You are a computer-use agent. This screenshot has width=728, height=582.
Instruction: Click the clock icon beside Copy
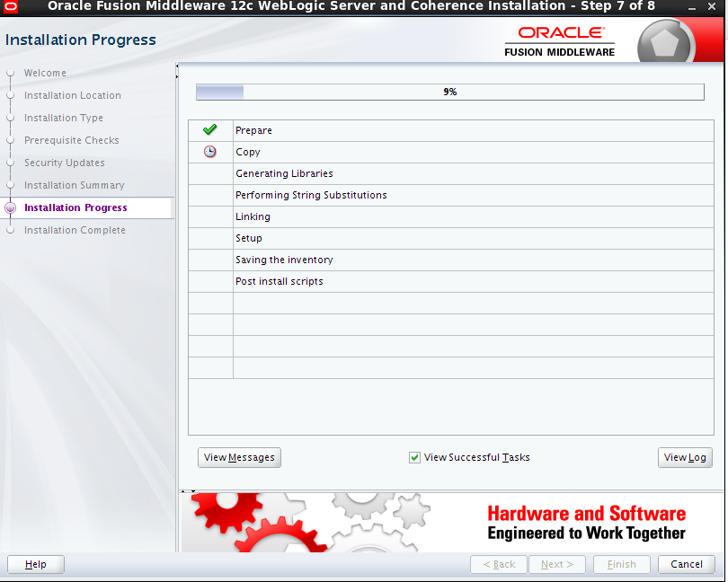209,151
